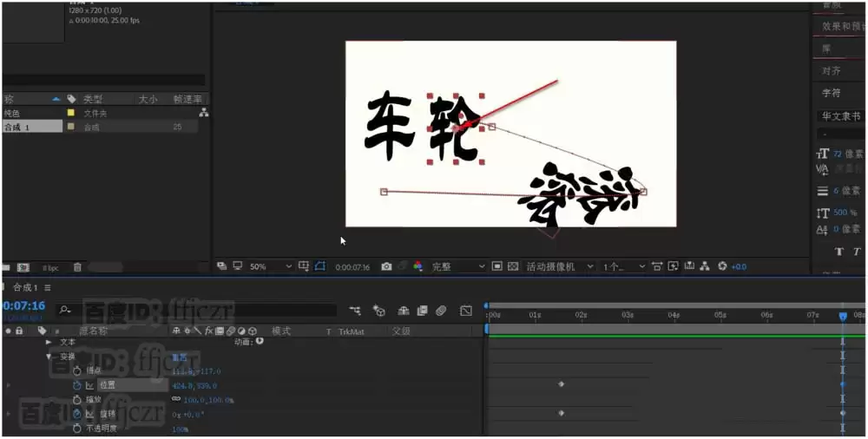Toggle the 锚点 stopwatch

tap(77, 371)
